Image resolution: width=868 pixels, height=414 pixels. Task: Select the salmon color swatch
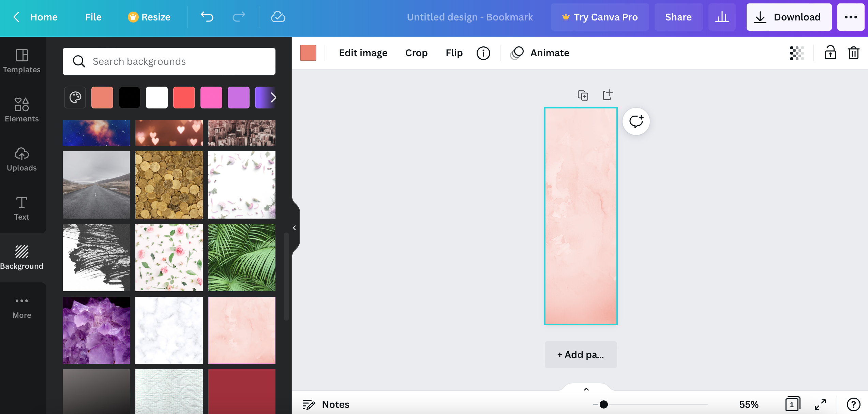[102, 98]
